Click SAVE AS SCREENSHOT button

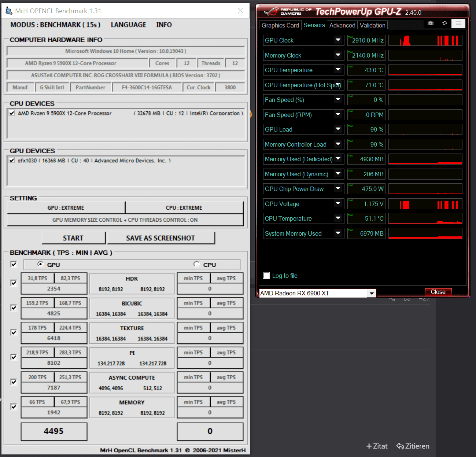point(160,238)
